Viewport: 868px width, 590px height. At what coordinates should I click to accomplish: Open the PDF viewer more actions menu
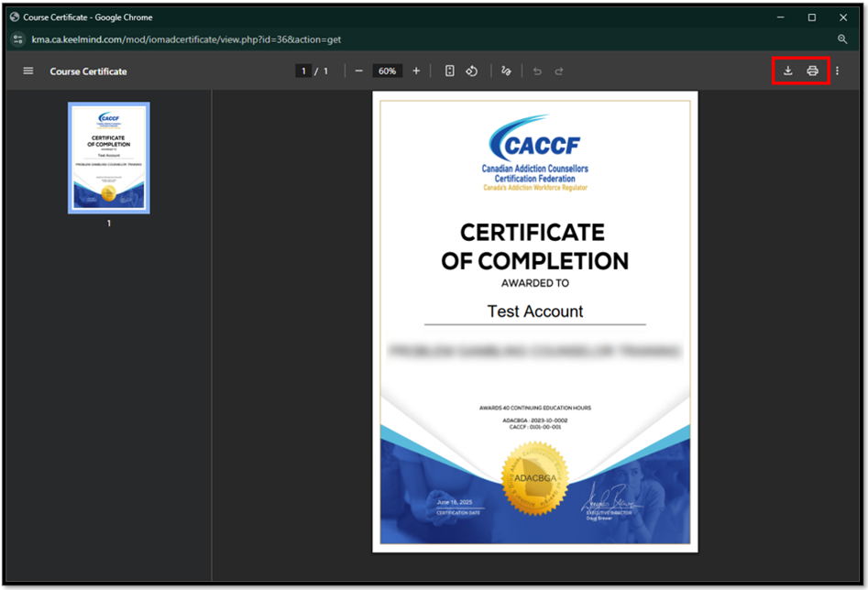[837, 71]
